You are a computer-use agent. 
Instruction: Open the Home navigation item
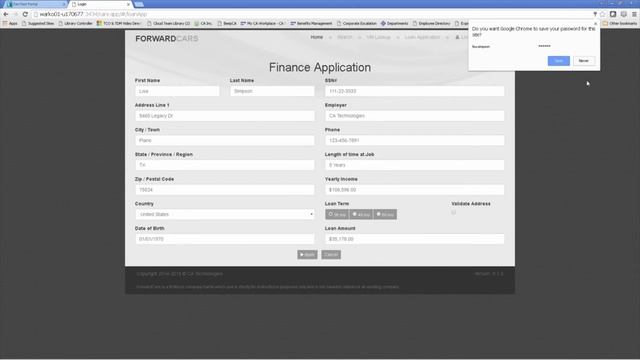coord(316,37)
